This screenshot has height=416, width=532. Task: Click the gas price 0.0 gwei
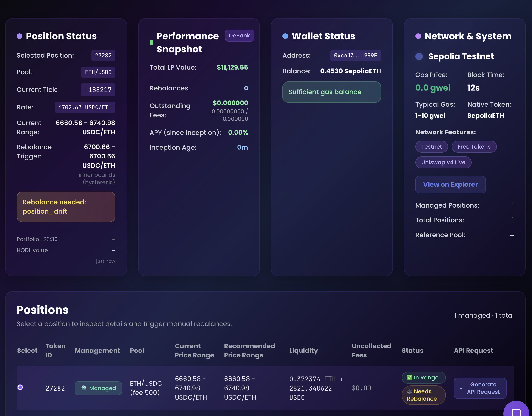(x=433, y=88)
